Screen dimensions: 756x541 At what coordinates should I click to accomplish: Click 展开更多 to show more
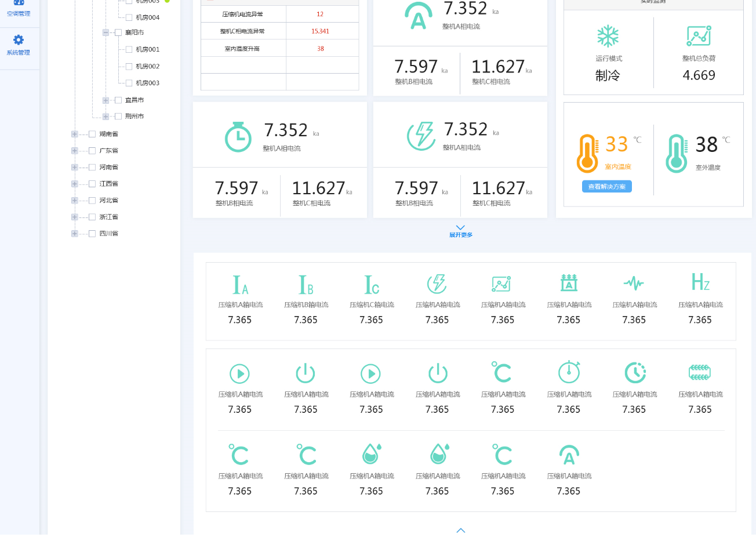460,231
